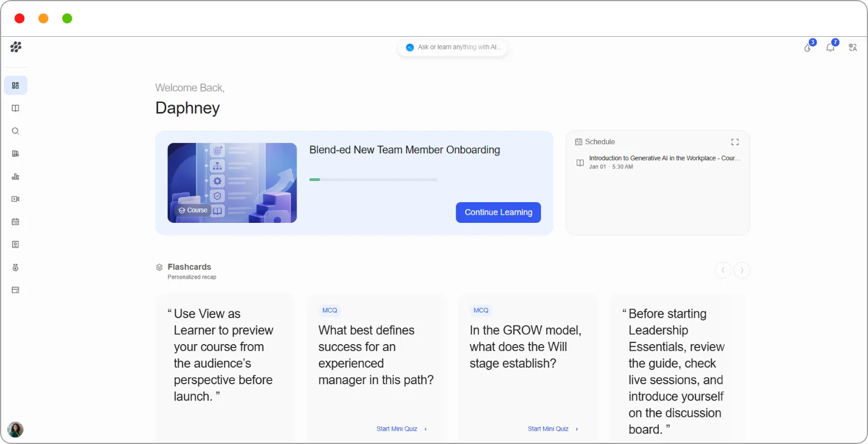Click the 'Blend-ed New Team Member Onboarding' title

point(405,150)
